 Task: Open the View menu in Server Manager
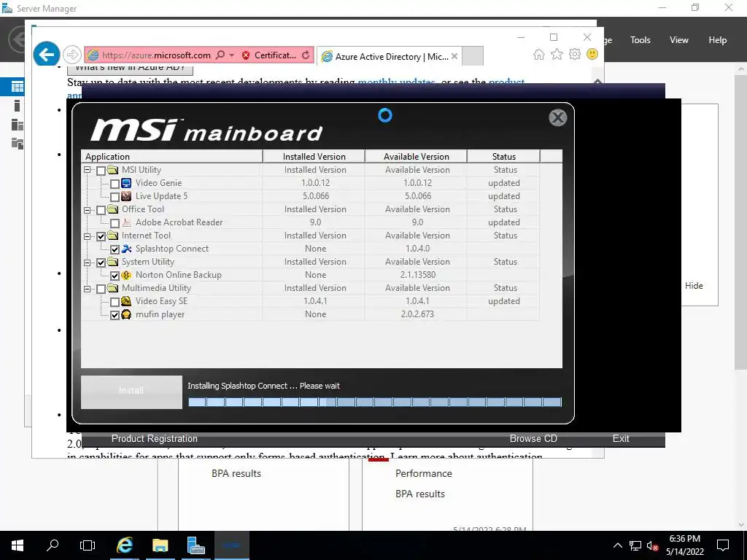(x=678, y=40)
